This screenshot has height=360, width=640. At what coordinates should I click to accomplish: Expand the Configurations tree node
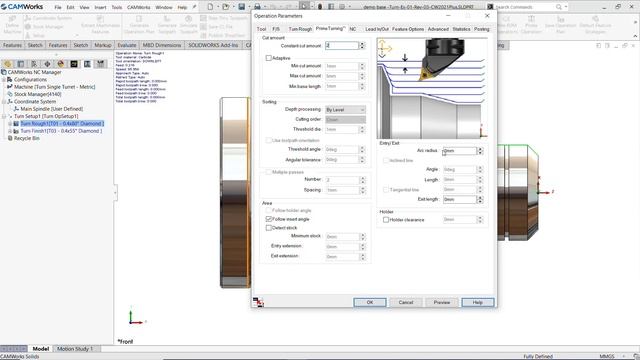4,80
